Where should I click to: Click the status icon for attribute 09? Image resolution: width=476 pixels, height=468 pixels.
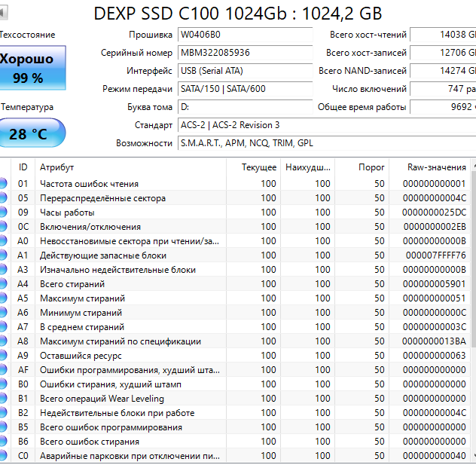[3, 213]
